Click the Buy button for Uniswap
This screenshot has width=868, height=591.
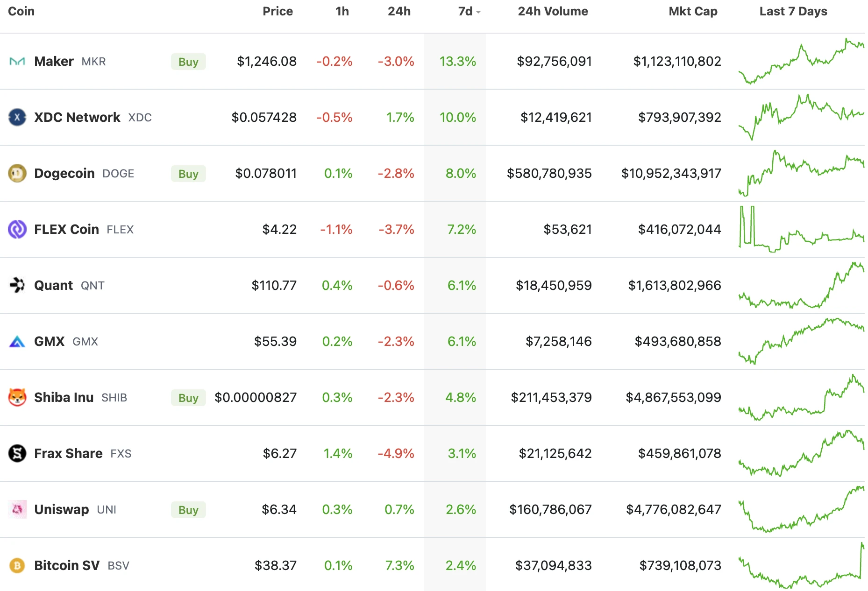[x=188, y=510]
